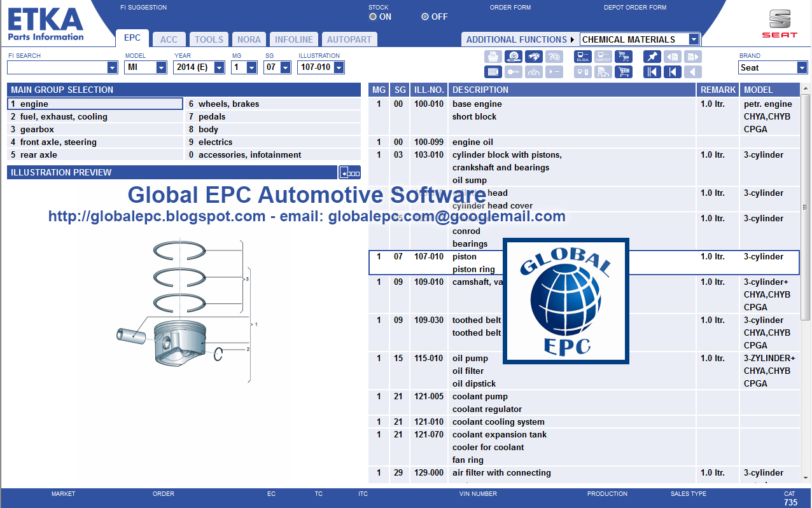Click the print icon in the toolbar

tap(493, 57)
